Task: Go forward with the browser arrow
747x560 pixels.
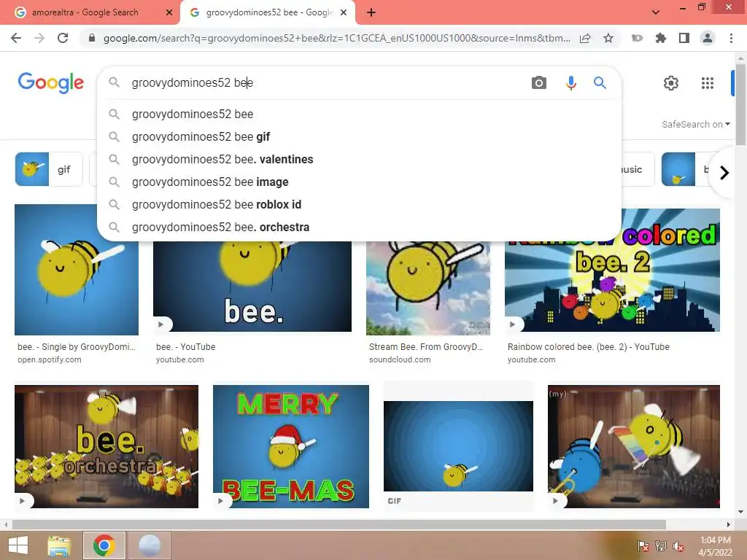Action: tap(39, 38)
